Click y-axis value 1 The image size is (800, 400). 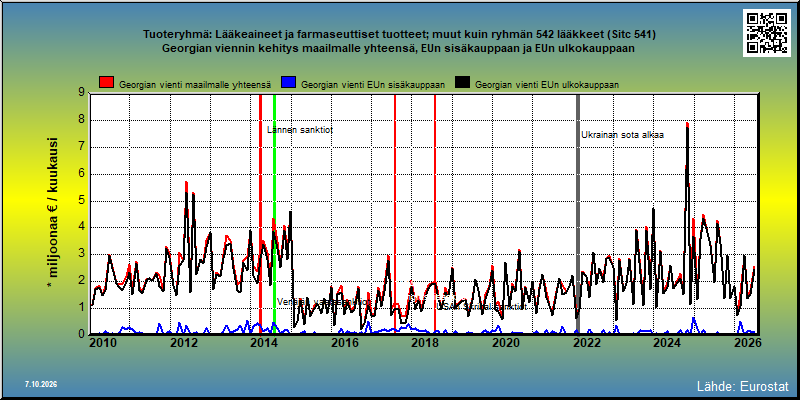(81, 308)
